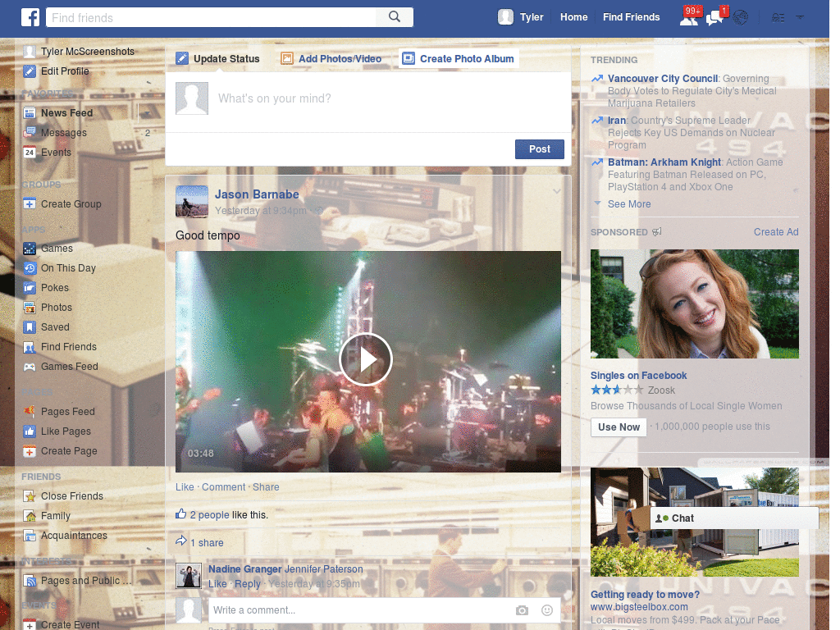840x630 pixels.
Task: Open post options chevron on Jason's post
Action: tap(557, 191)
